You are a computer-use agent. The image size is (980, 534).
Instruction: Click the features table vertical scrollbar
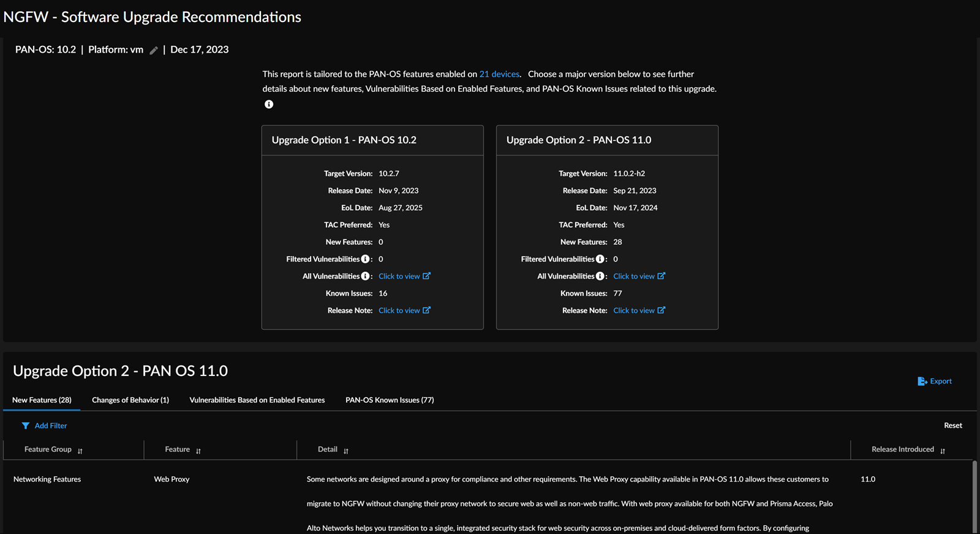[x=974, y=496]
